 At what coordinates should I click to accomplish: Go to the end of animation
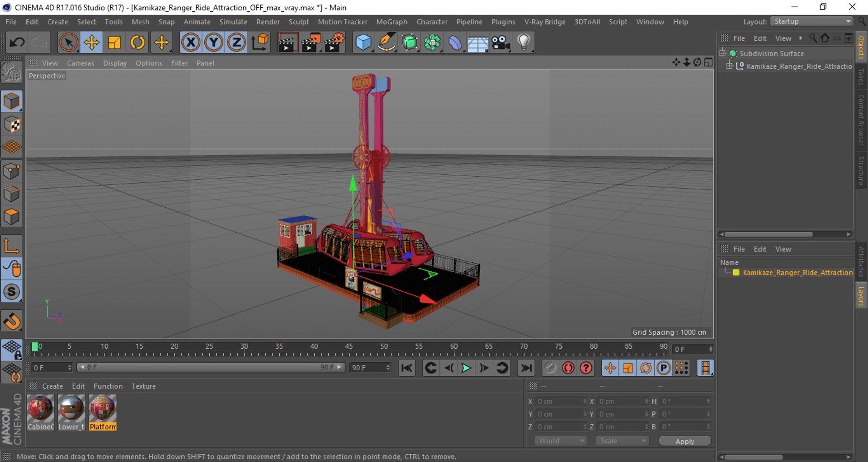pos(526,368)
